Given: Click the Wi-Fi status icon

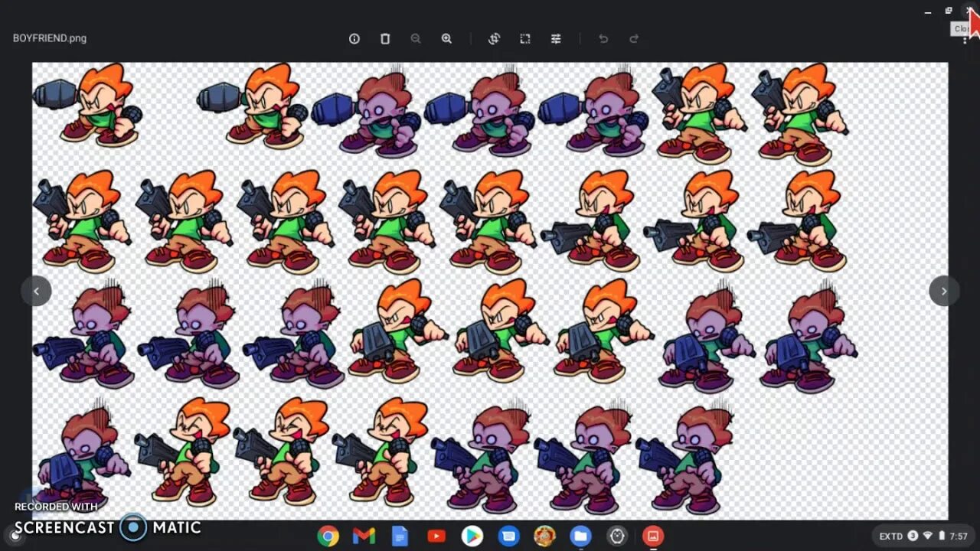Looking at the screenshot, I should click(928, 536).
